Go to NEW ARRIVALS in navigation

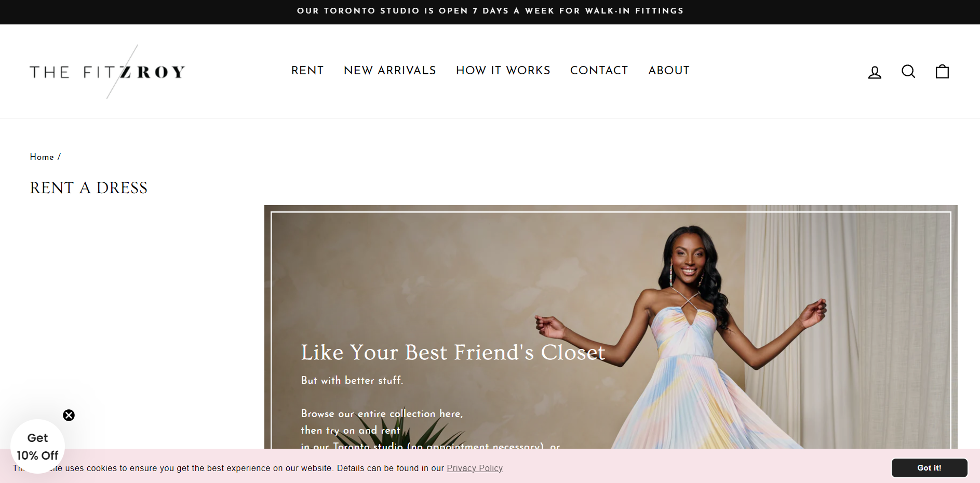tap(390, 71)
